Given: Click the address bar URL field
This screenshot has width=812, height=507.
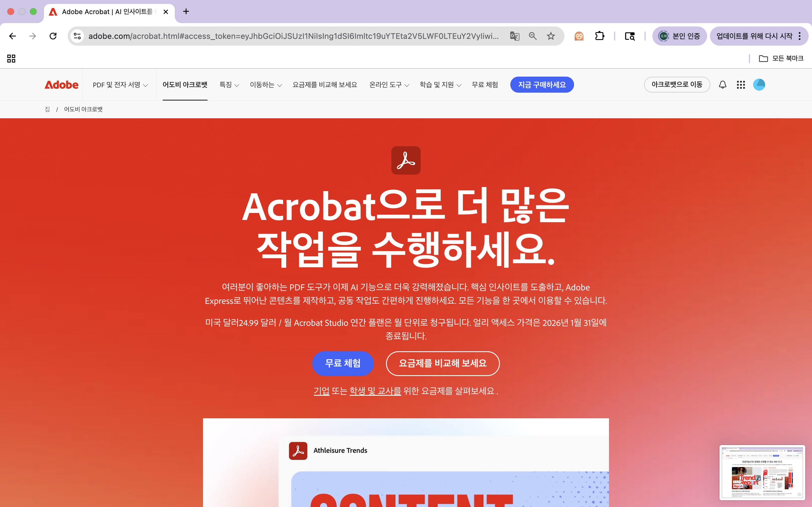Looking at the screenshot, I should pos(294,36).
